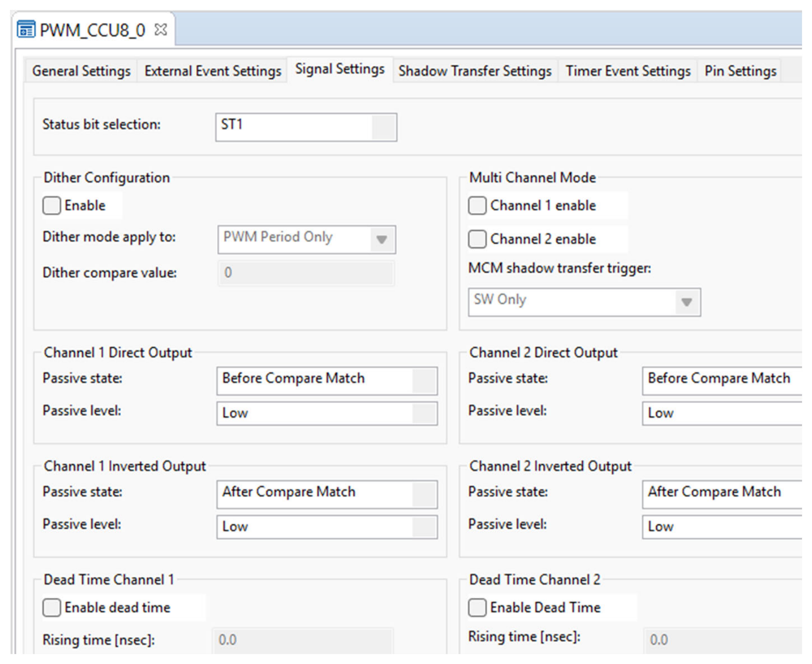Open Channel 1 Direct Output passive state dropdown
The height and width of the screenshot is (664, 812).
click(x=327, y=381)
